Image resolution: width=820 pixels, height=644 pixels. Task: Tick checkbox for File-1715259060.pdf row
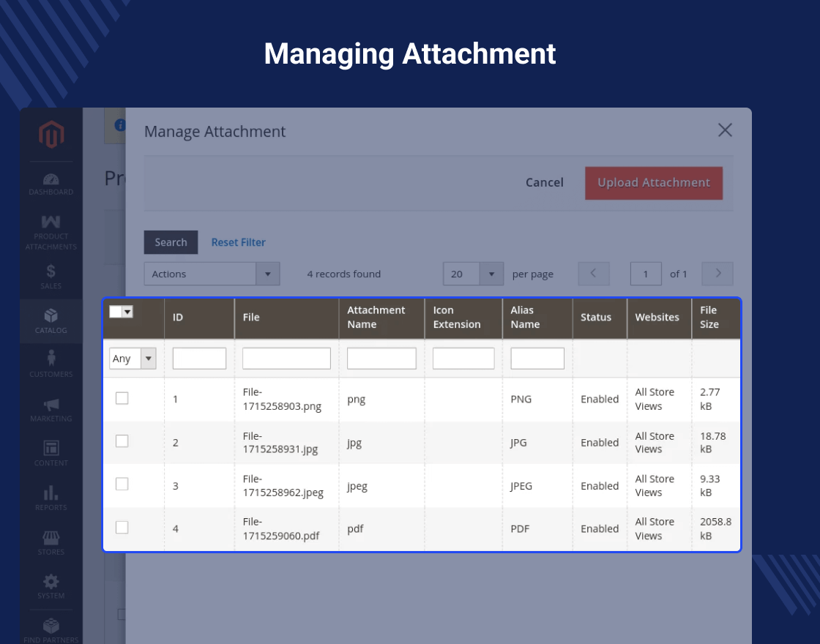point(122,528)
